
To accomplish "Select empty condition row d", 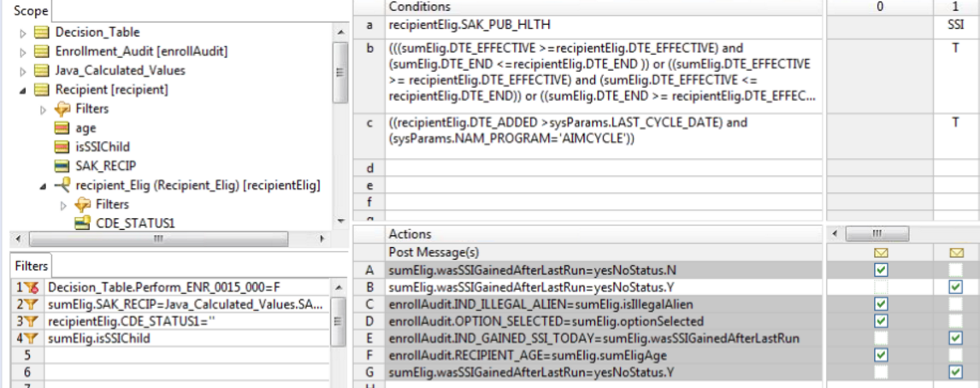I will point(603,168).
